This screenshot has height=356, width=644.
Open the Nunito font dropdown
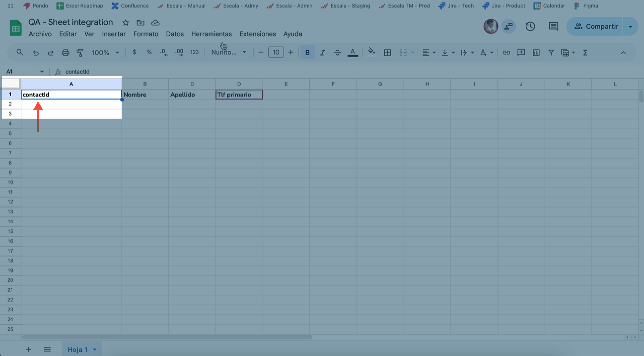pos(229,52)
